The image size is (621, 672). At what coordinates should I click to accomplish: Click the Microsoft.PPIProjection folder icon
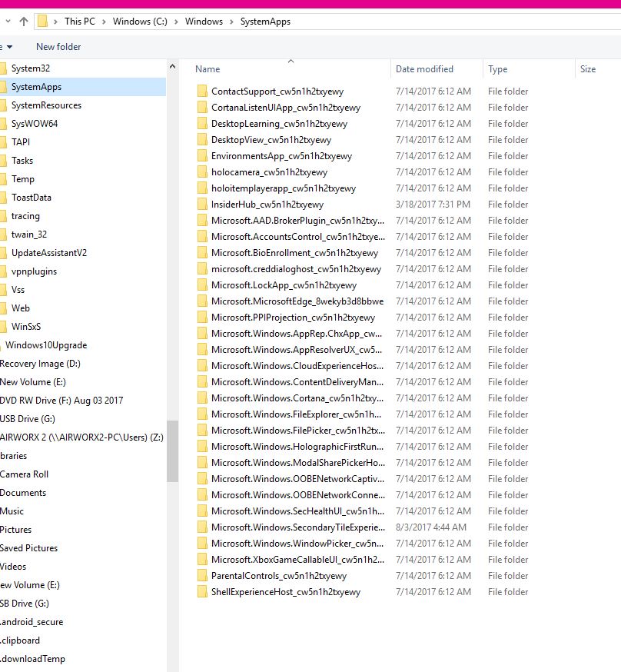click(202, 317)
